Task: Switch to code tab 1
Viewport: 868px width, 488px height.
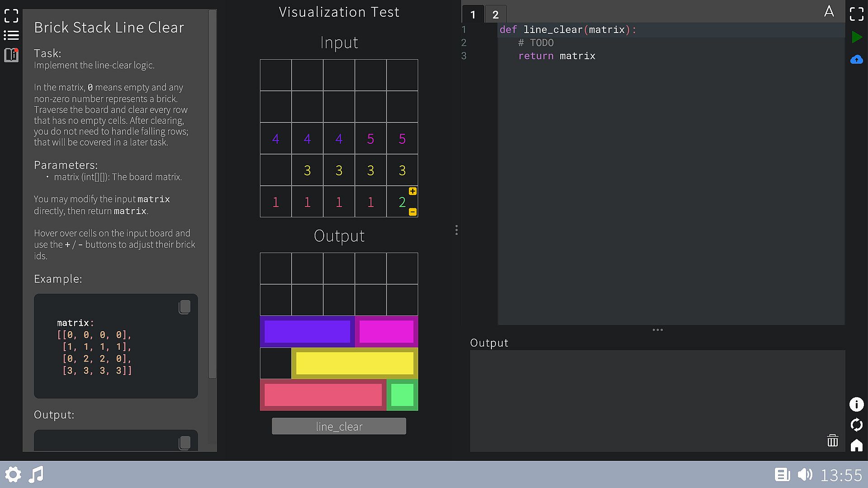Action: (473, 14)
